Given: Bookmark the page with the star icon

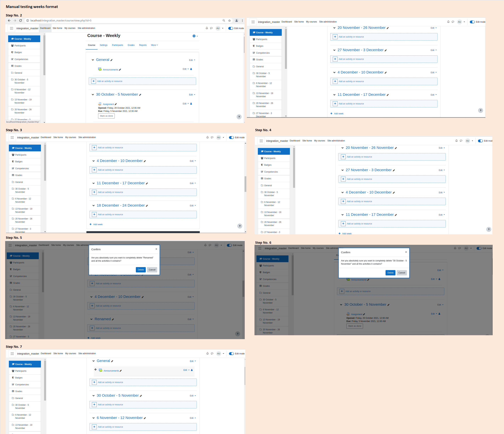Looking at the screenshot, I should point(229,21).
